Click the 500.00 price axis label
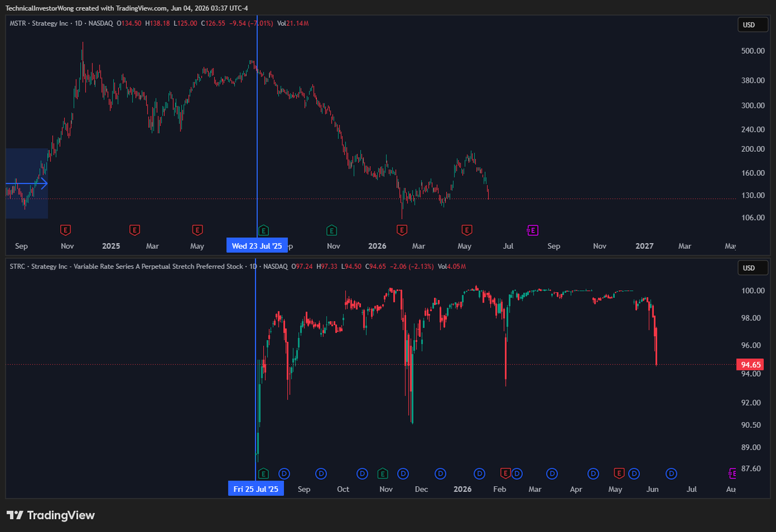The height and width of the screenshot is (532, 776). pos(752,50)
